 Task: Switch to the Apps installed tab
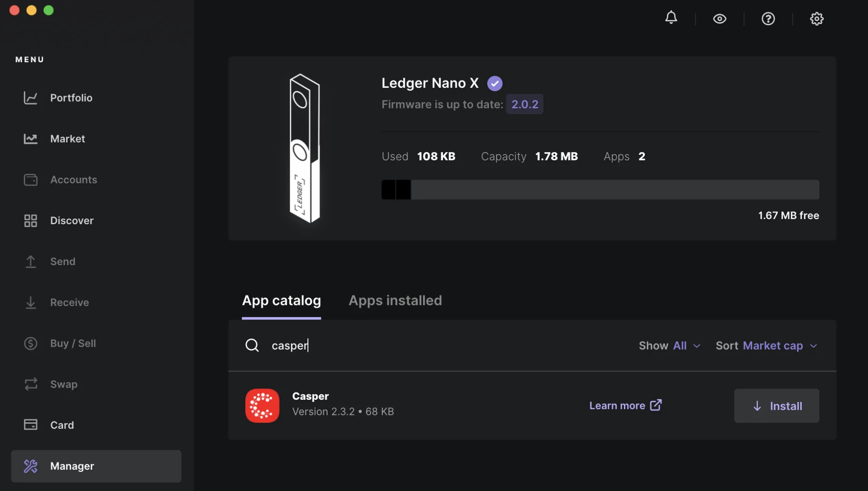pos(395,300)
